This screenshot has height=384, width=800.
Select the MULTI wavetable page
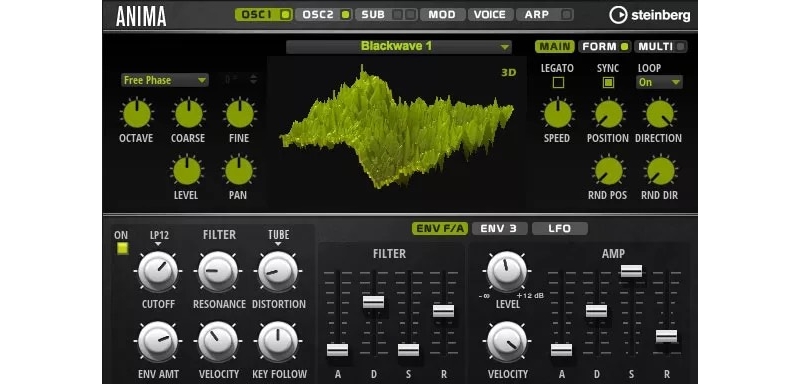[661, 46]
